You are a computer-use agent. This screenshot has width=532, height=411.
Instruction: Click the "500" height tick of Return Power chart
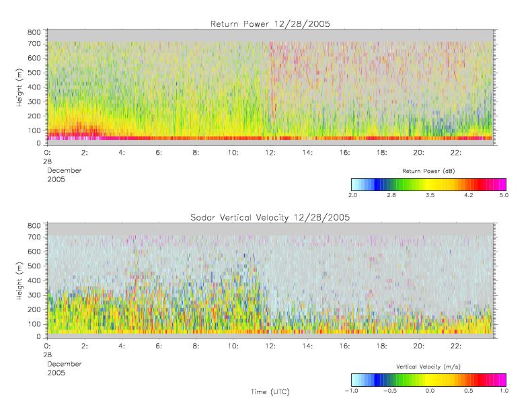(34, 73)
